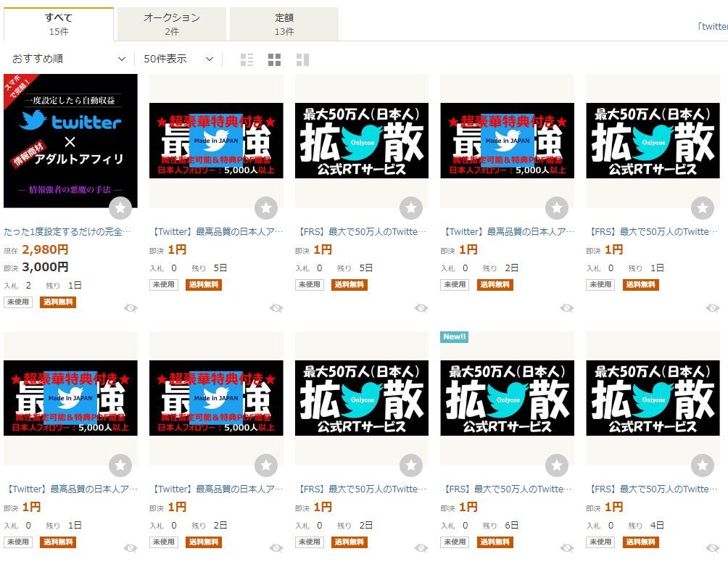Open 最強 thumbnail of listing with 残り 5日

pyautogui.click(x=216, y=141)
